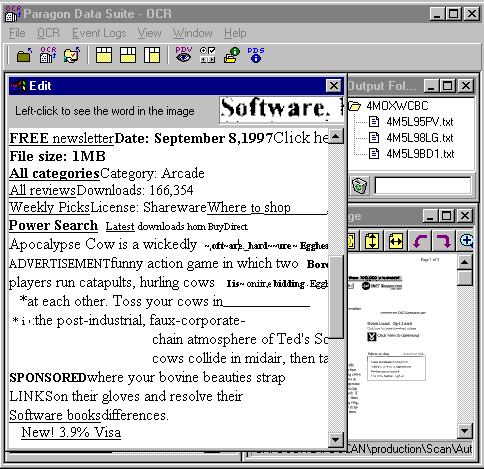This screenshot has width=484, height=469.
Task: Open the OCR menu
Action: point(48,33)
